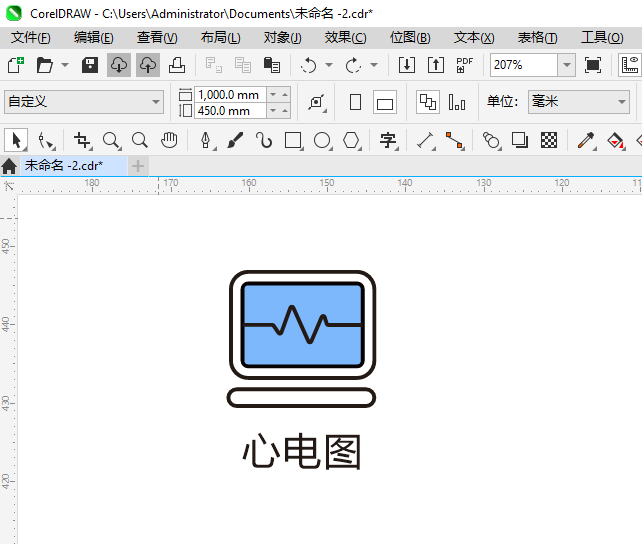The width and height of the screenshot is (642, 544).
Task: Click the plus button for new document tab
Action: (x=138, y=166)
